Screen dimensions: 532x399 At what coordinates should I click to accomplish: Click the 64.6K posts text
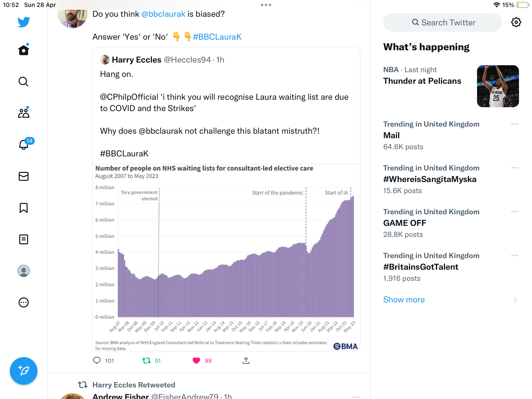click(403, 147)
